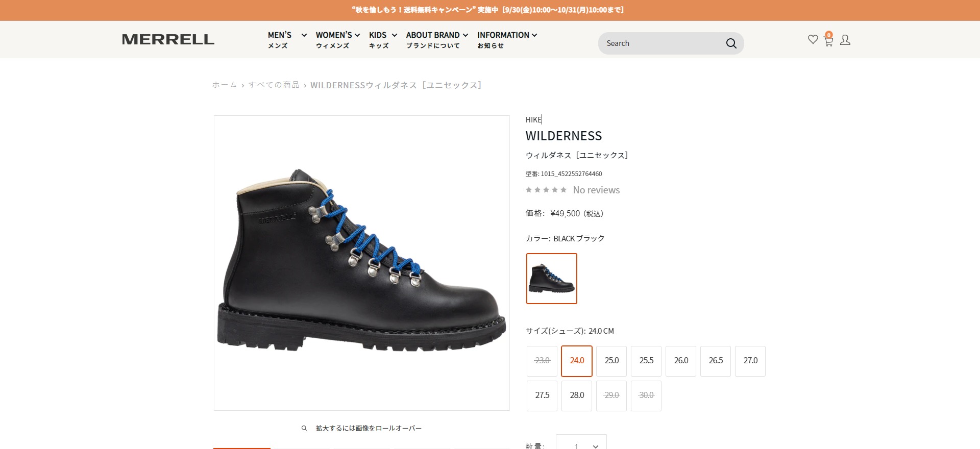This screenshot has width=980, height=449.
Task: Open the ABOUT BRAND menu
Action: 437,40
